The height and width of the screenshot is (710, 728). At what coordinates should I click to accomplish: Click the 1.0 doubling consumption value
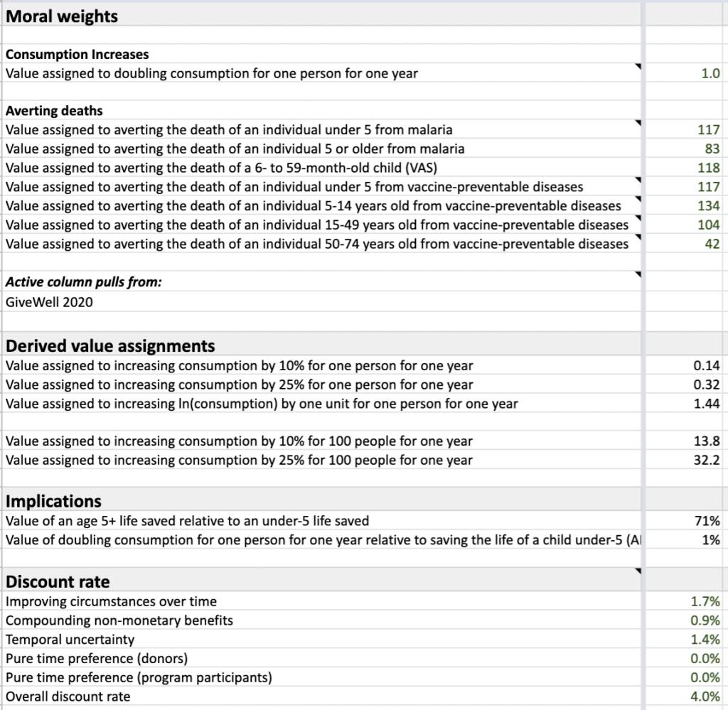click(710, 73)
